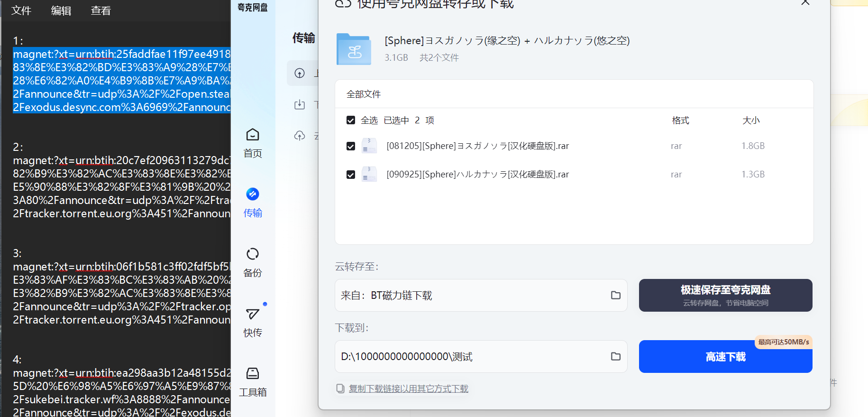The width and height of the screenshot is (868, 417).
Task: Click the rar file icon of the [090925] entry
Action: pyautogui.click(x=369, y=174)
